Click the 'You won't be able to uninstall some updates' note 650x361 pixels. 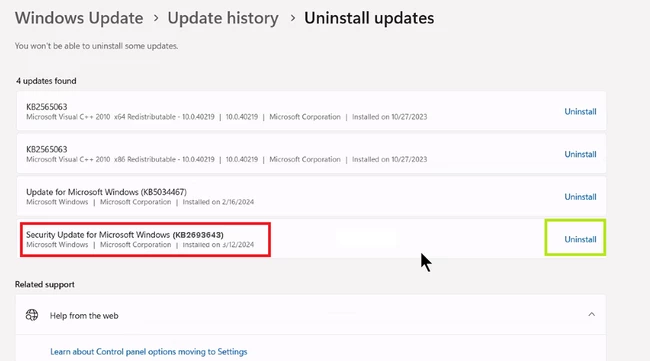97,46
